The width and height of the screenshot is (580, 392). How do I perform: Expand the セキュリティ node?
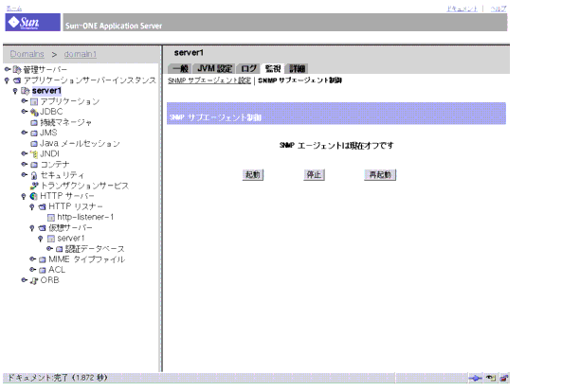click(x=25, y=174)
